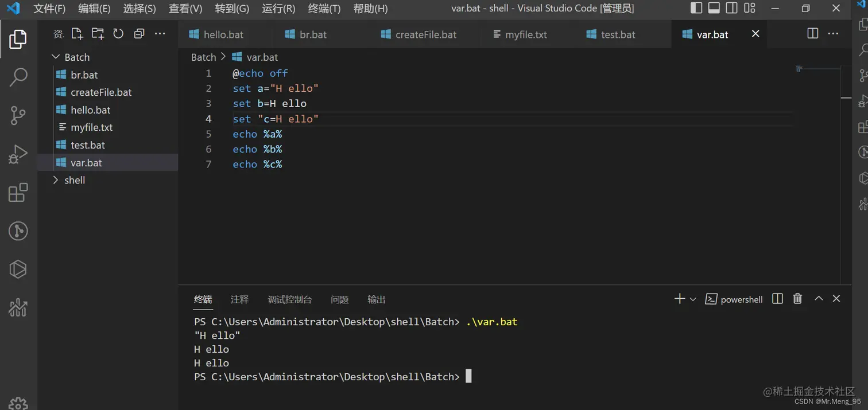Open the 帮助(H) menu
The height and width of the screenshot is (410, 868).
click(370, 9)
